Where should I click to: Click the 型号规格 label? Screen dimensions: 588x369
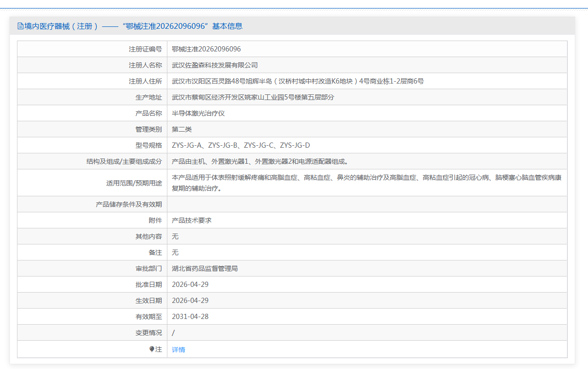point(149,145)
